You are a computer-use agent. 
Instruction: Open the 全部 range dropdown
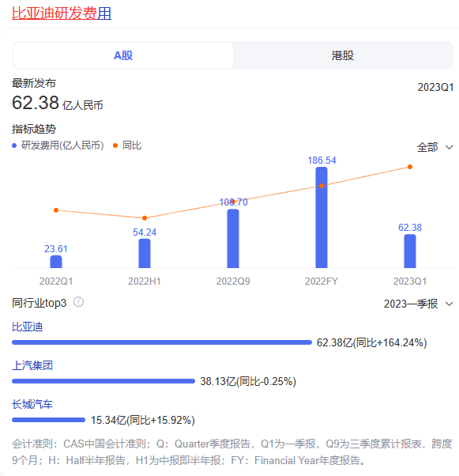click(x=435, y=148)
